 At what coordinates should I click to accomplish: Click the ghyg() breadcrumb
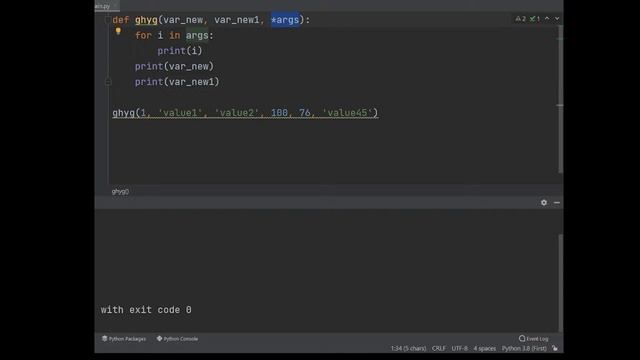tap(120, 191)
